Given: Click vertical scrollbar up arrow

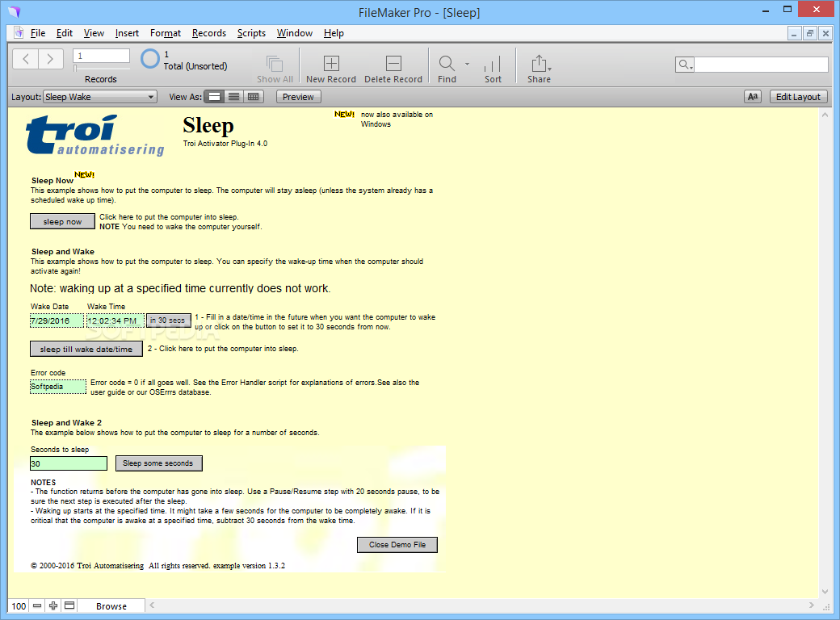Looking at the screenshot, I should pos(825,115).
